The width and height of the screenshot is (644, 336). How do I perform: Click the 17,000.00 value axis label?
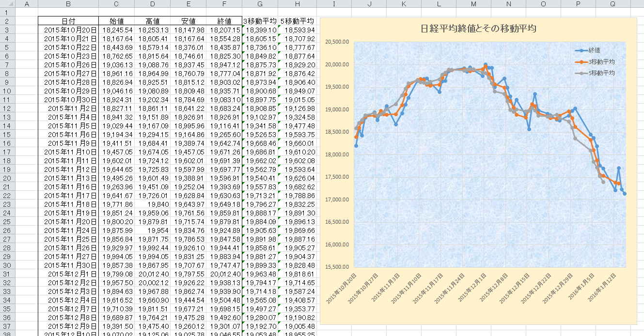337,199
